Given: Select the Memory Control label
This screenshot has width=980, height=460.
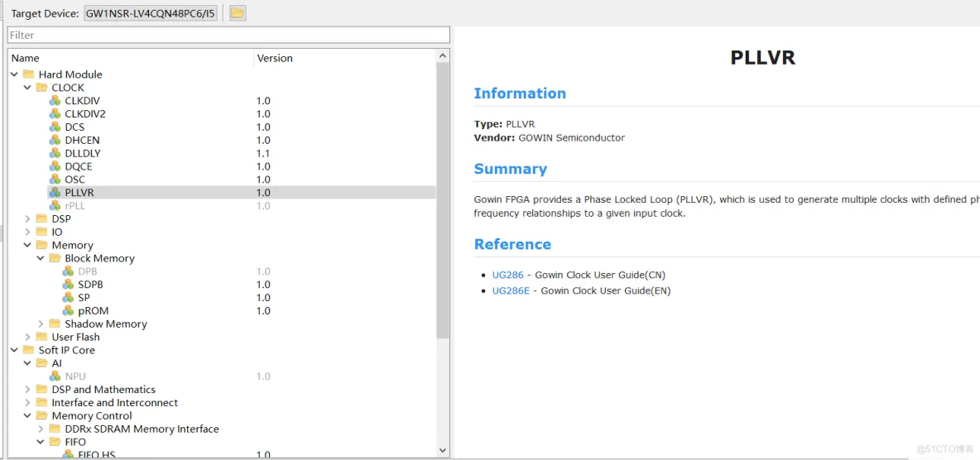Looking at the screenshot, I should tap(92, 415).
